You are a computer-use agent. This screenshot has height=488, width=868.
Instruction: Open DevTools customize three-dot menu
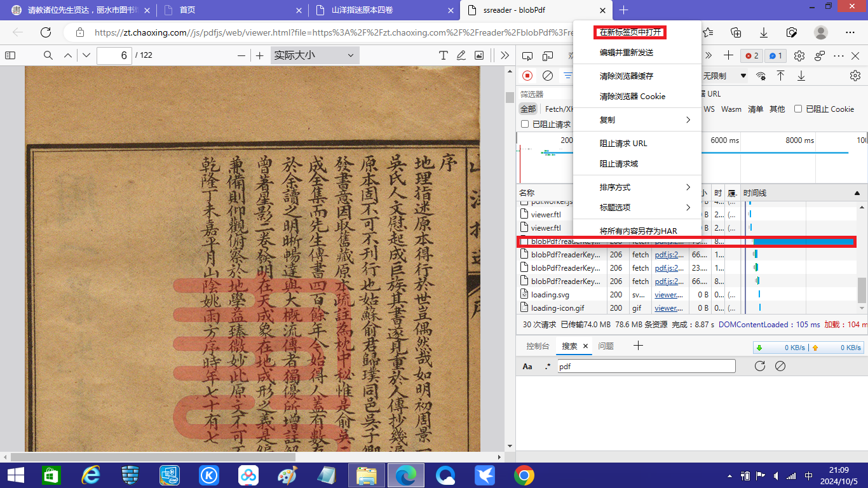[x=837, y=56]
